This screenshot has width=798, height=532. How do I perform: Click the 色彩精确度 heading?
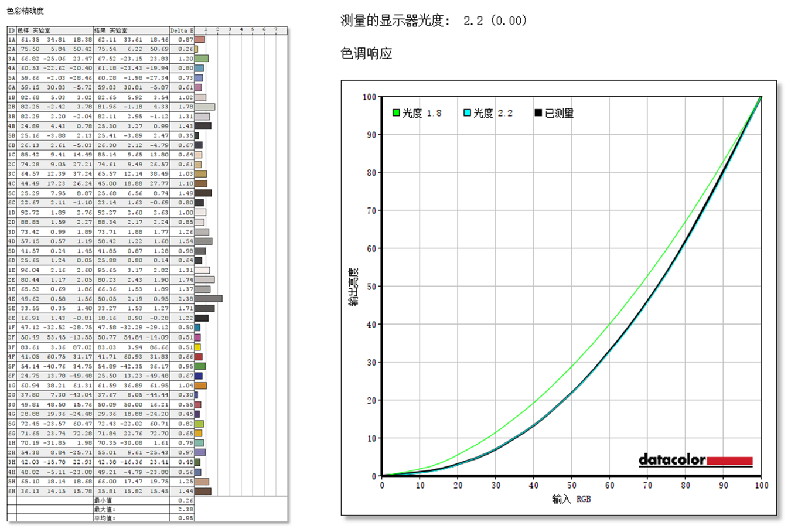(x=25, y=11)
